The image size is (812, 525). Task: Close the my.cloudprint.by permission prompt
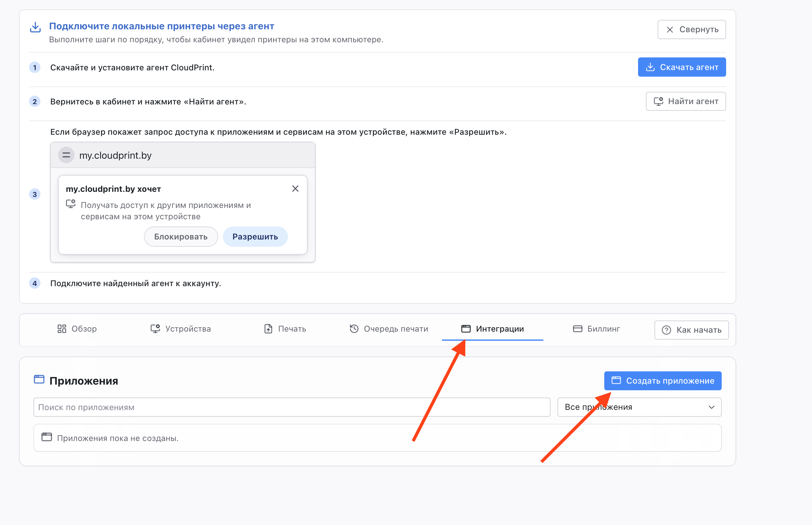click(295, 189)
